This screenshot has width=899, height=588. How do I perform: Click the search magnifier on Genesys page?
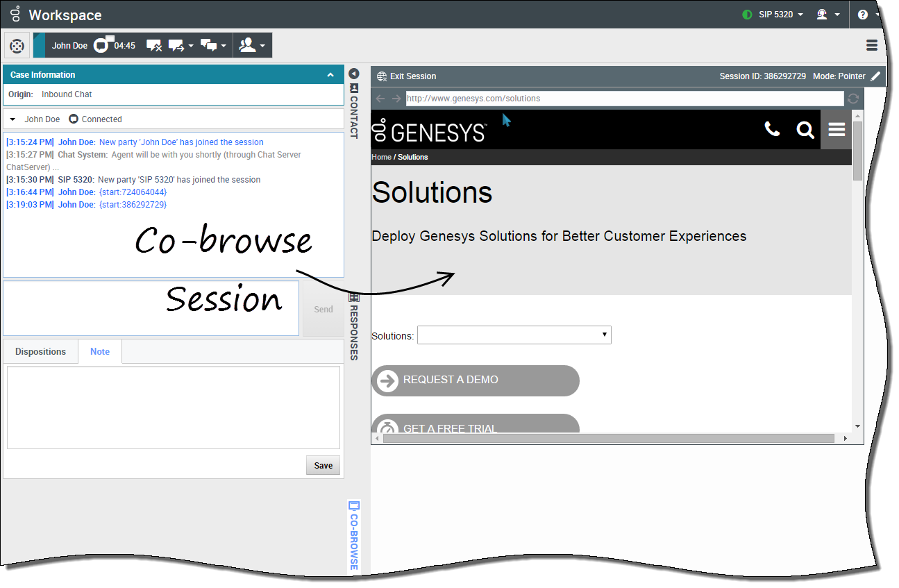[x=805, y=130]
